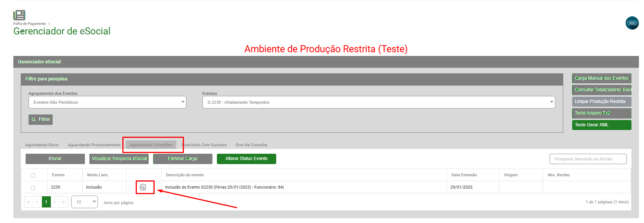Click the Eliminar Carga button
Screen dimensions: 644x223
183,159
